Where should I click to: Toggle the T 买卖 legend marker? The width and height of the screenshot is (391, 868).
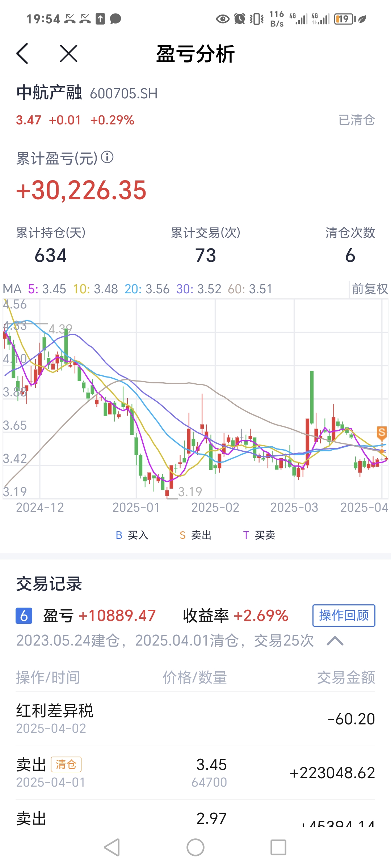tap(259, 535)
